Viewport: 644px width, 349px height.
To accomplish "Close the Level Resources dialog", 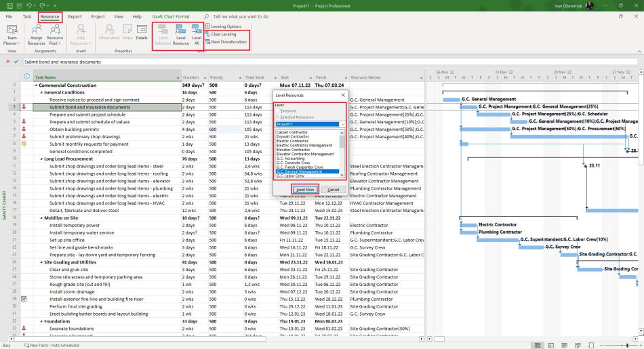I will [343, 95].
